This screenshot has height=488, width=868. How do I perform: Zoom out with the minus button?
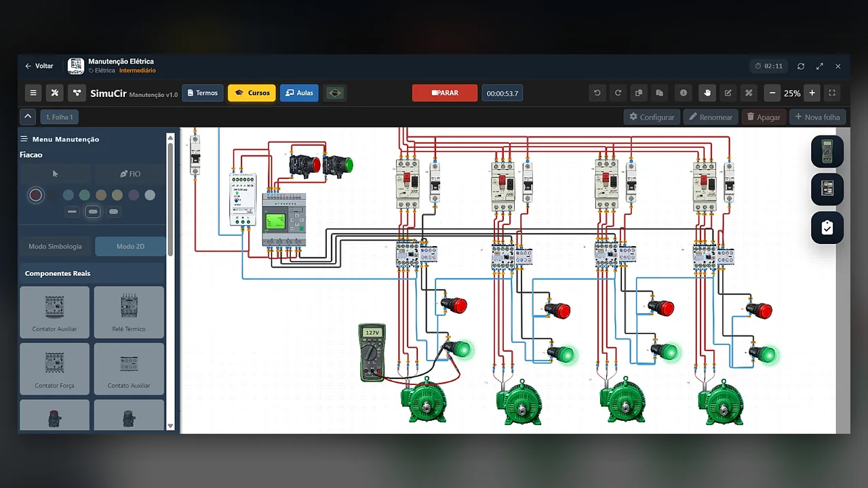click(772, 93)
